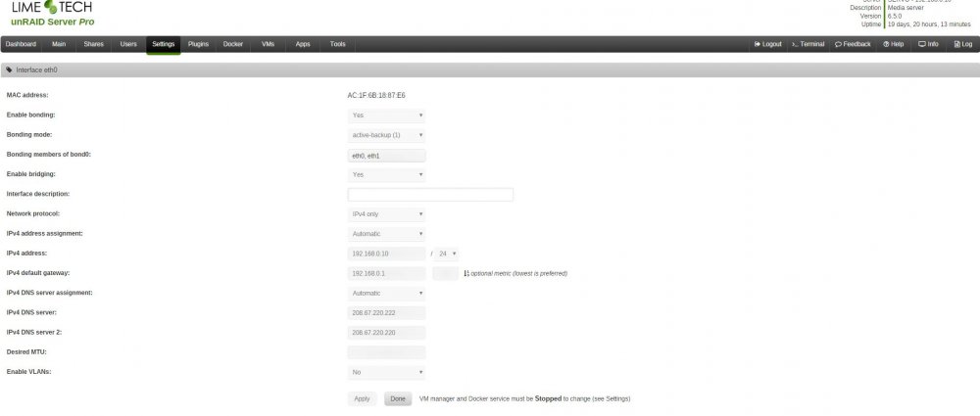Click the Media server description text

point(906,8)
